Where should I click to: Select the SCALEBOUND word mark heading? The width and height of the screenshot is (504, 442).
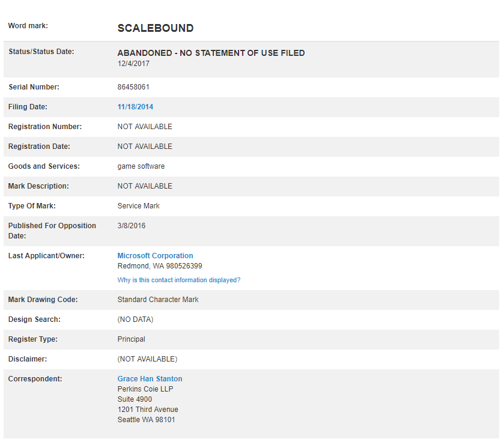pyautogui.click(x=156, y=28)
